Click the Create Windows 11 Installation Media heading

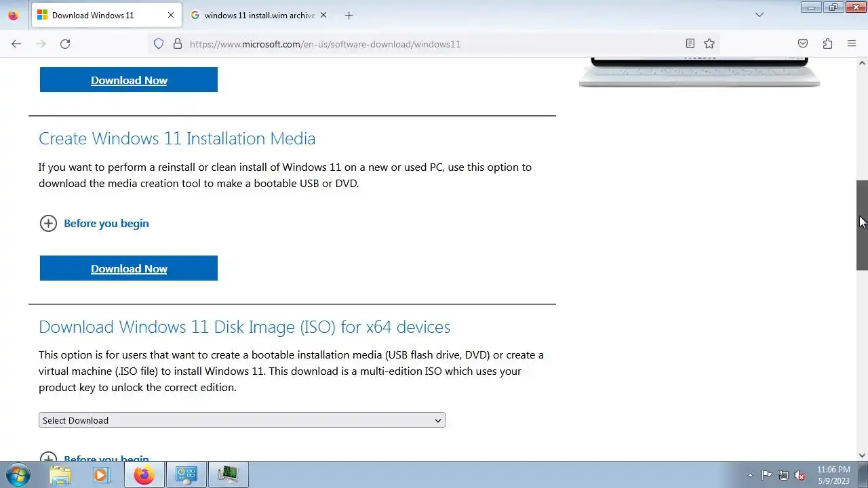[x=177, y=138]
